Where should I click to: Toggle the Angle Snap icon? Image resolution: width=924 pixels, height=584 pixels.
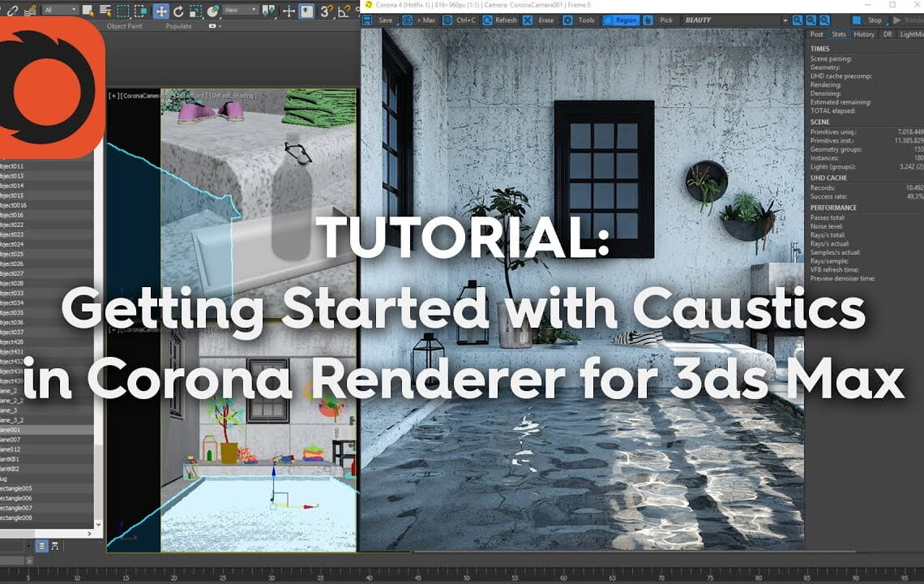[x=344, y=11]
